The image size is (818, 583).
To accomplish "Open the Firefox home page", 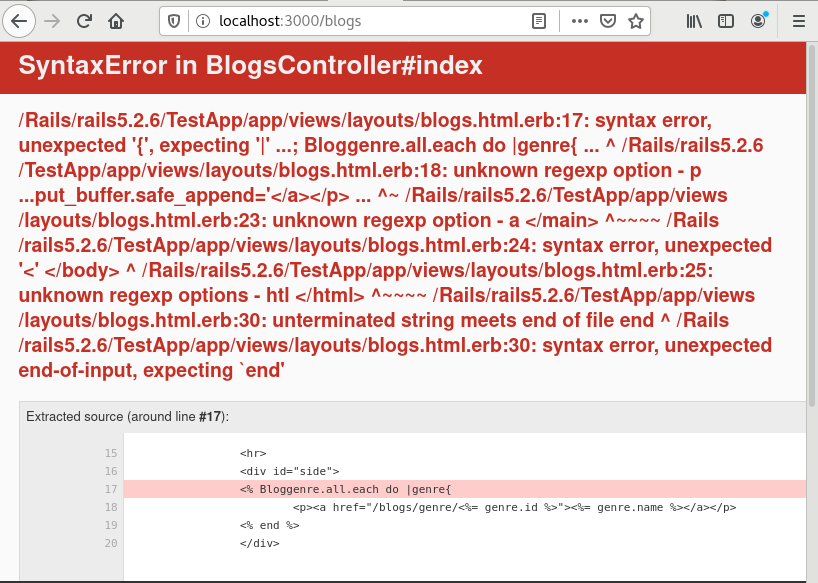I will coord(116,21).
